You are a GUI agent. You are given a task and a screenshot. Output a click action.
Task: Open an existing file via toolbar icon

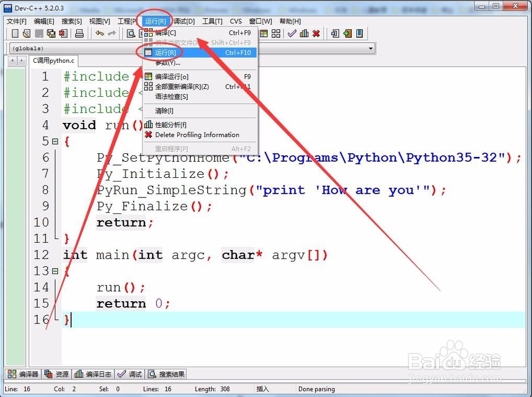(27, 33)
